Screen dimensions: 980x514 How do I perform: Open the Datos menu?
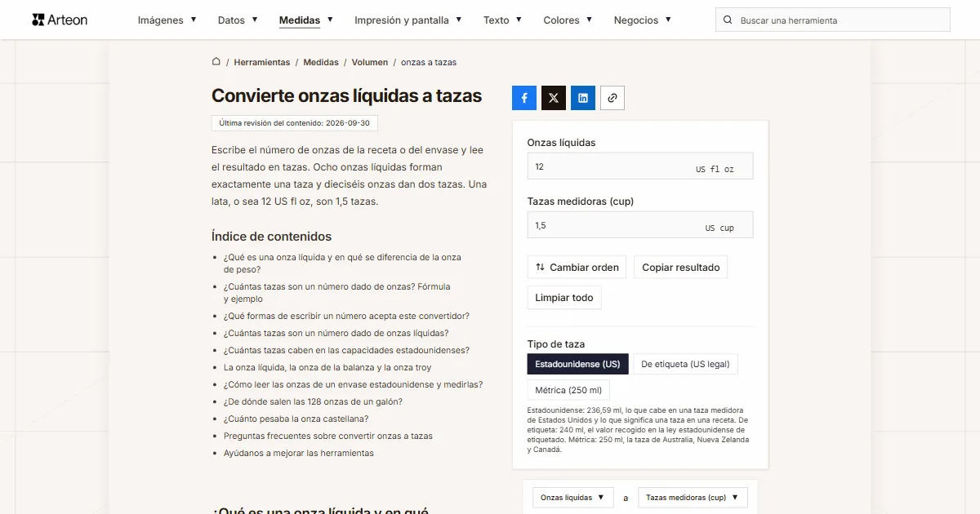point(238,20)
